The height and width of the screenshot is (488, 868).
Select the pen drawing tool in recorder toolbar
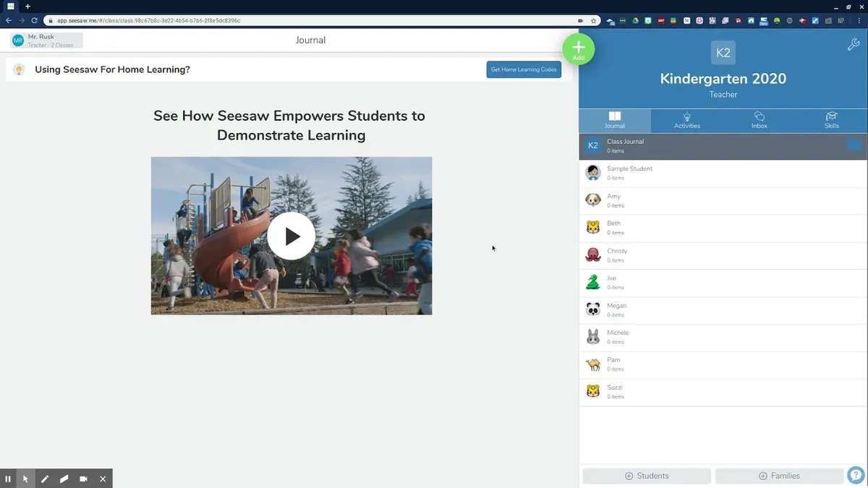pos(45,479)
